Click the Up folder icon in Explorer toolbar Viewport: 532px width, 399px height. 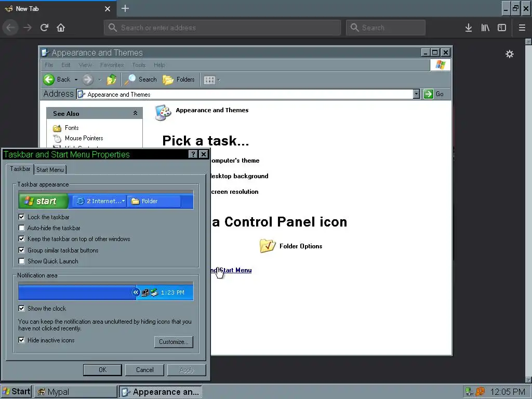(112, 79)
